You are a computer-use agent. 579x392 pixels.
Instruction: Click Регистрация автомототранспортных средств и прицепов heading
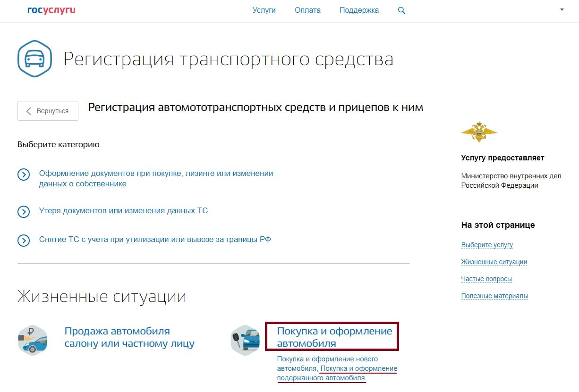click(255, 108)
